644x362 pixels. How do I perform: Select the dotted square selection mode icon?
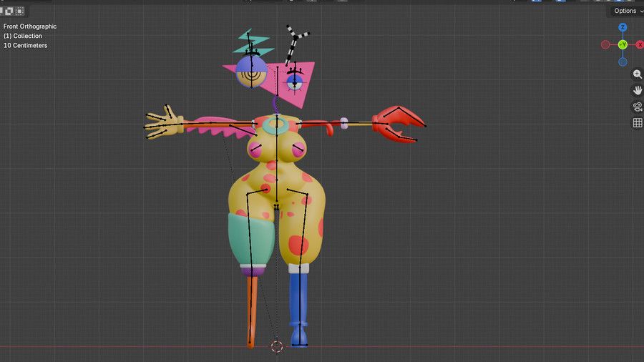(x=19, y=11)
